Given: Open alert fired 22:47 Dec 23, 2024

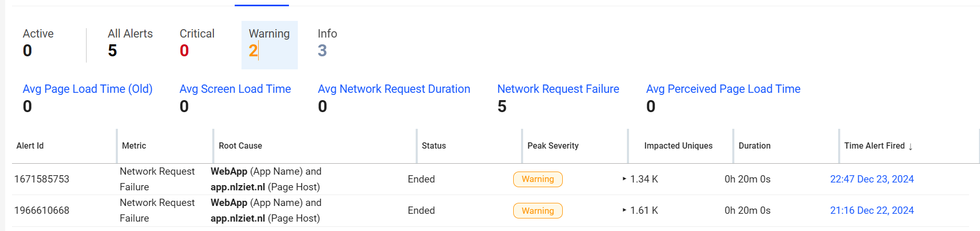Looking at the screenshot, I should click(872, 179).
